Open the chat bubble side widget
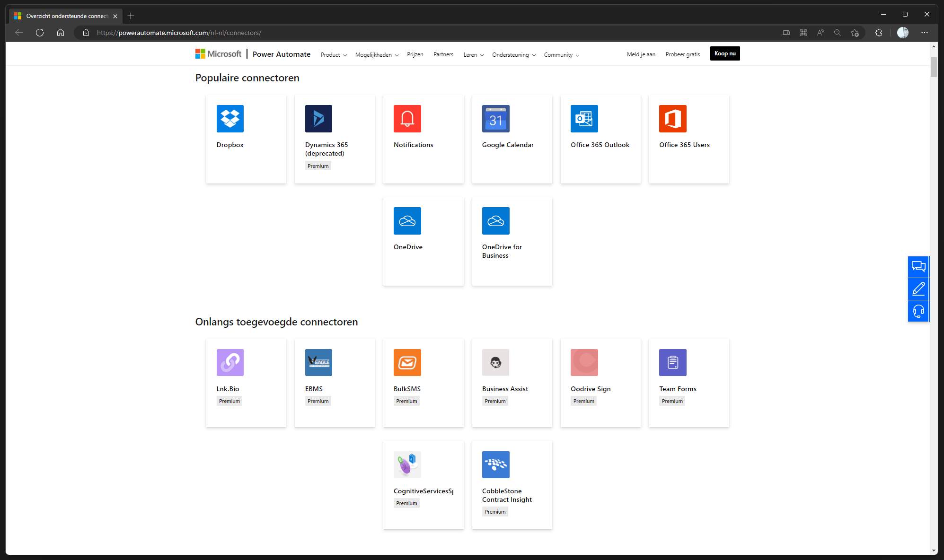This screenshot has width=944, height=560. [x=918, y=267]
